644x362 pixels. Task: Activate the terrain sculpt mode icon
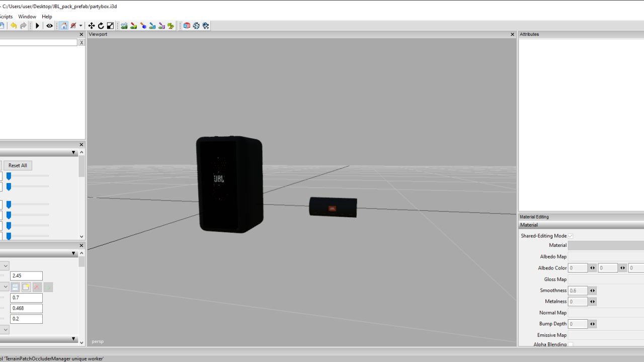click(x=124, y=26)
